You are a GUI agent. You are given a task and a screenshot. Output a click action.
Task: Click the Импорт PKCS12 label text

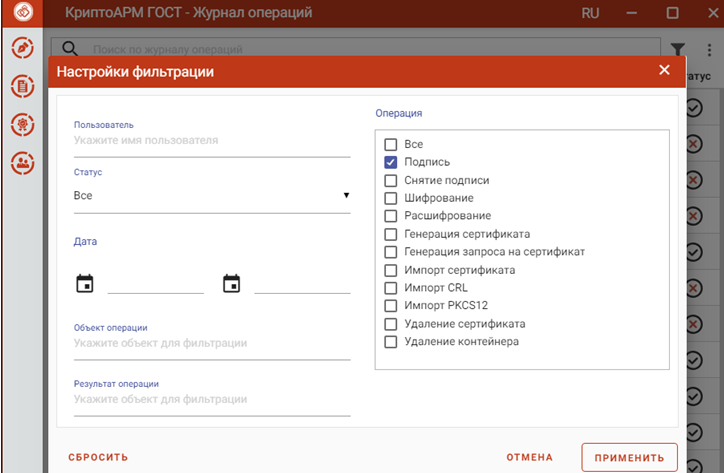coord(446,305)
